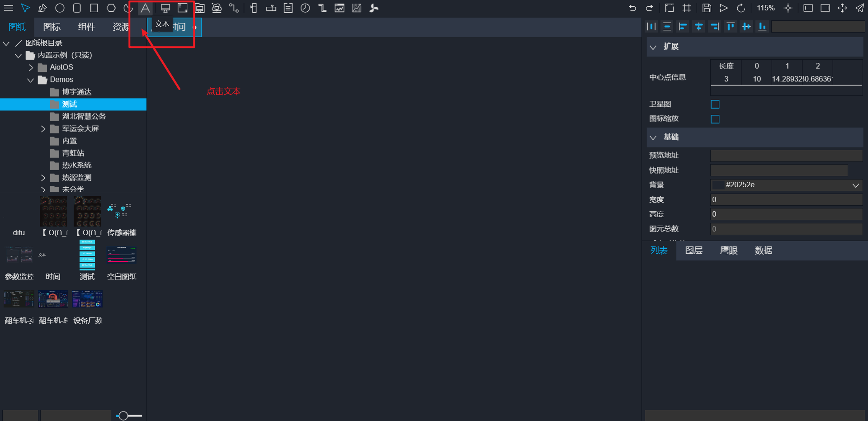The image size is (868, 421).
Task: Click the clock component icon in toolbar
Action: coord(305,8)
